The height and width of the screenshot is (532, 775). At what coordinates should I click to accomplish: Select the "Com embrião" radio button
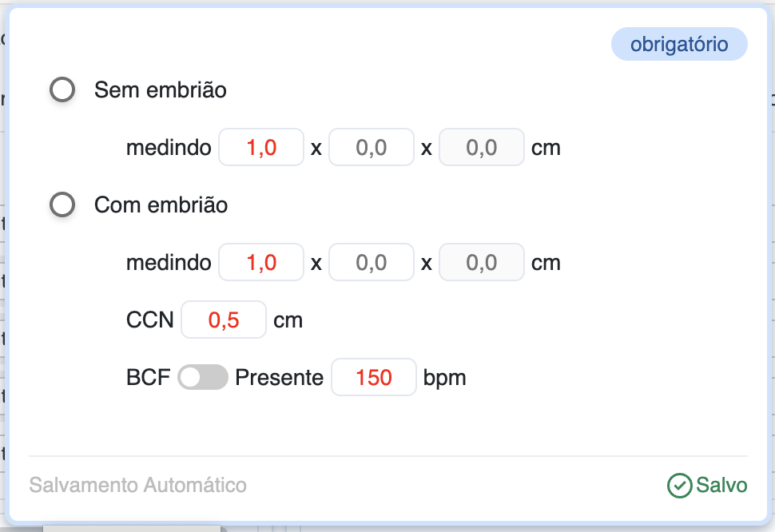coord(62,205)
